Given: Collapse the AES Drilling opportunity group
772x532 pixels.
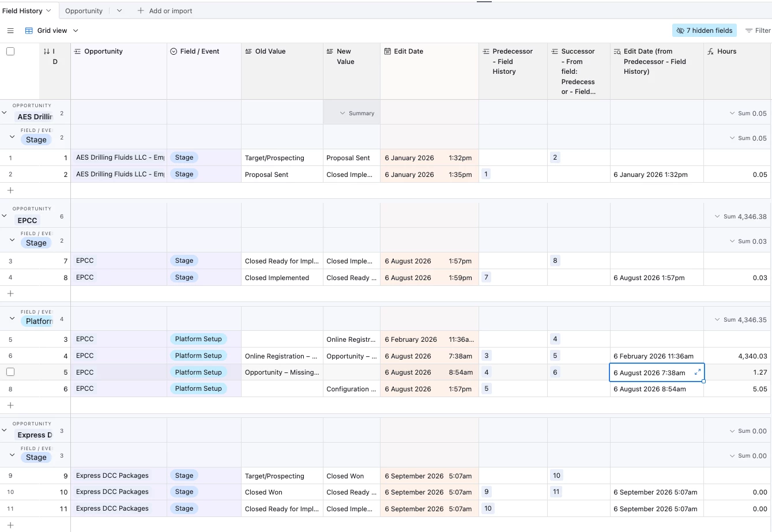Looking at the screenshot, I should (5, 112).
